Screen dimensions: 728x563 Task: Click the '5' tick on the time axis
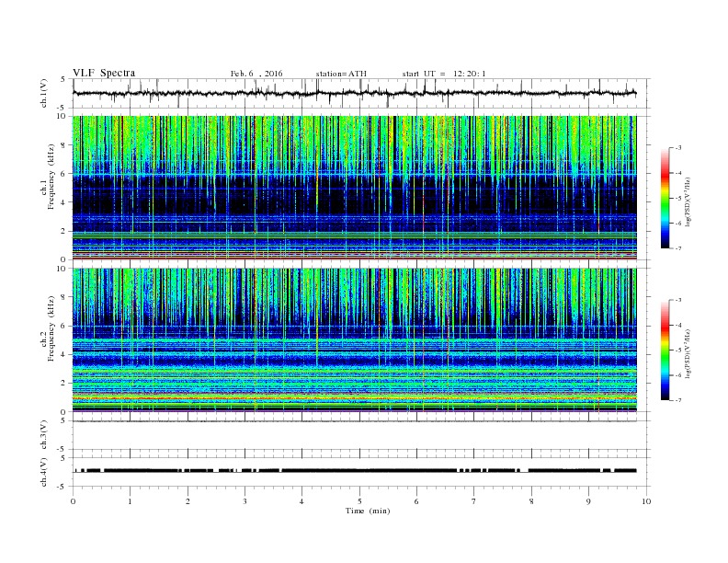point(359,501)
